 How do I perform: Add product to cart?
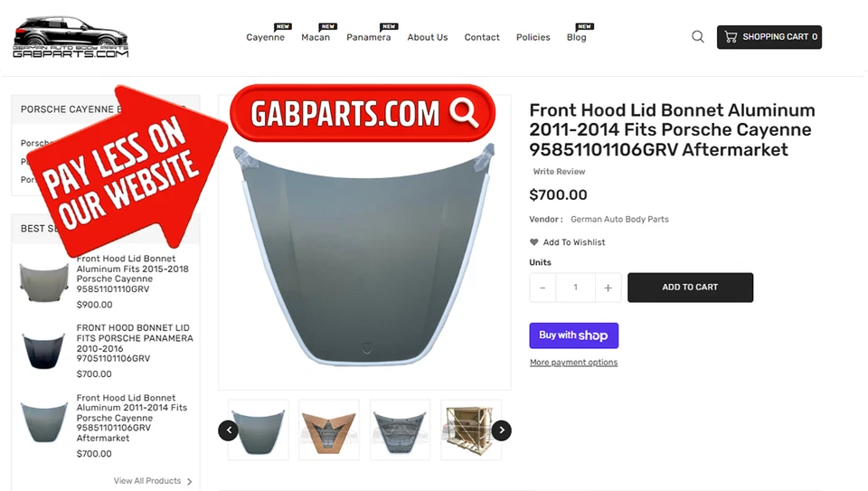pyautogui.click(x=690, y=288)
